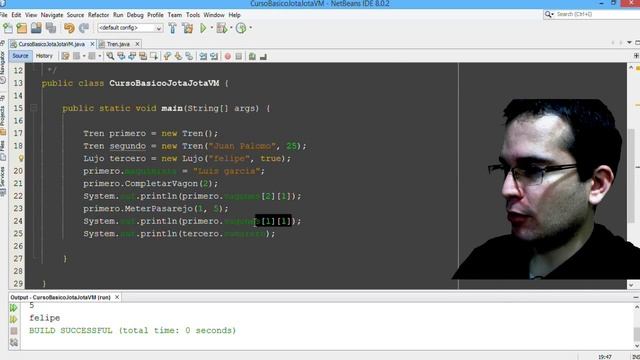Open the default config dropdown
The height and width of the screenshot is (360, 640).
[x=130, y=28]
